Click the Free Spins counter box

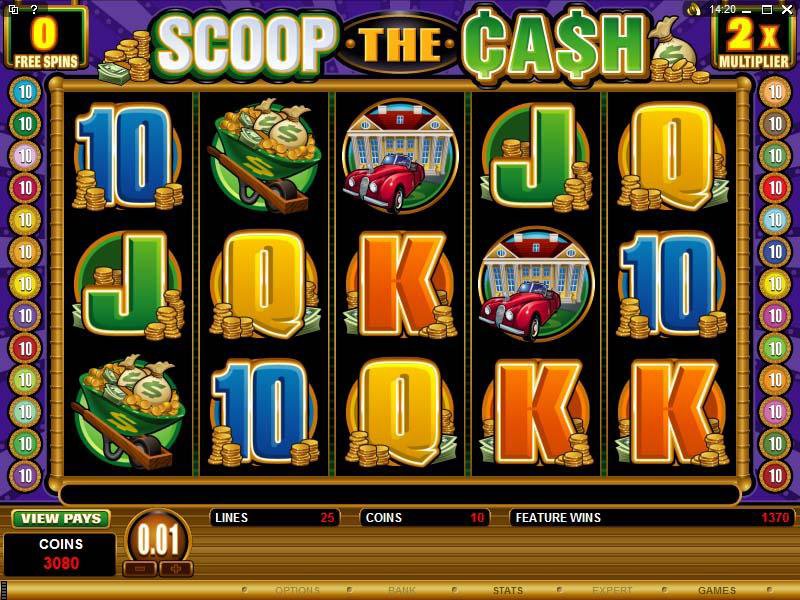pyautogui.click(x=45, y=38)
